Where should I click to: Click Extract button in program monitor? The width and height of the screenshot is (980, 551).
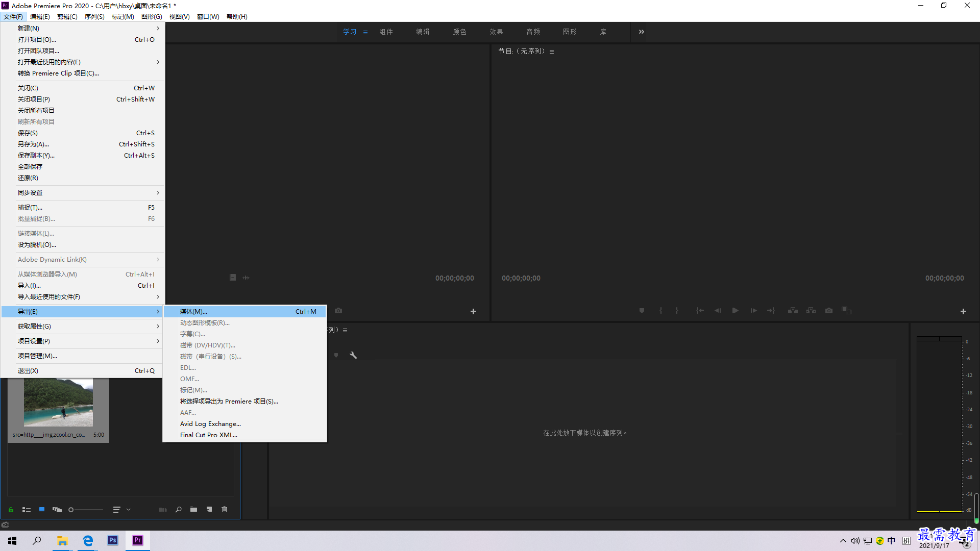pyautogui.click(x=811, y=311)
